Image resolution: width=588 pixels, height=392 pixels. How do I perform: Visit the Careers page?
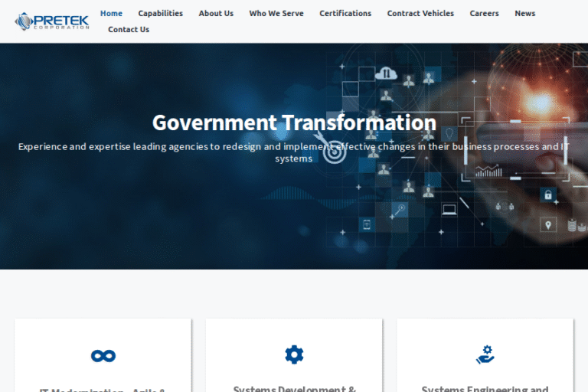click(484, 13)
